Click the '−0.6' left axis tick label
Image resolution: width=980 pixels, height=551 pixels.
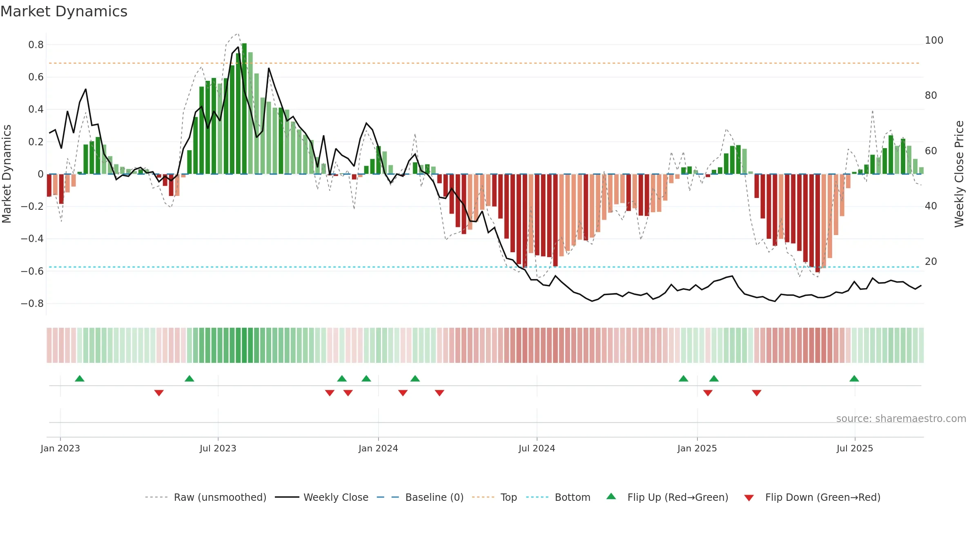32,271
